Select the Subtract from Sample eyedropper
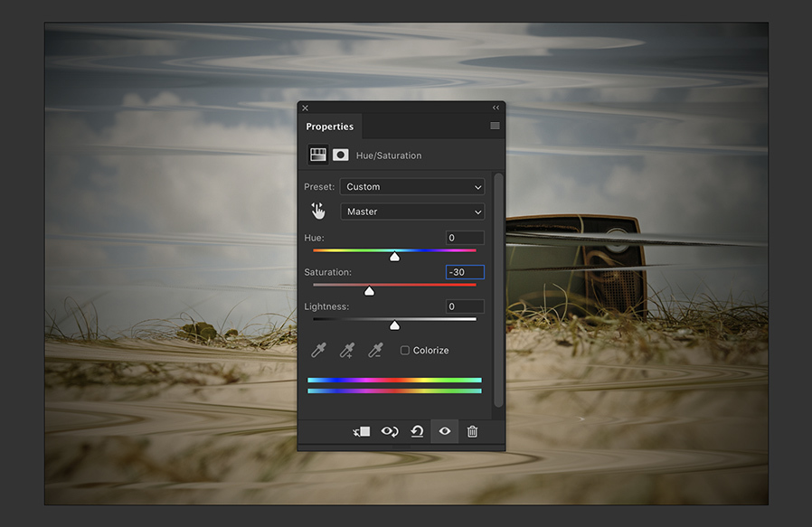 375,351
